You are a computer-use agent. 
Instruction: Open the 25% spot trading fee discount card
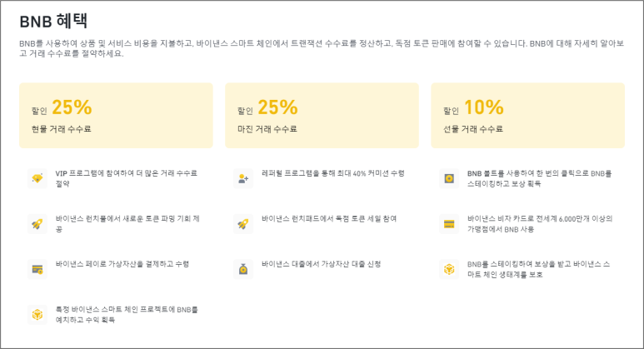click(116, 116)
